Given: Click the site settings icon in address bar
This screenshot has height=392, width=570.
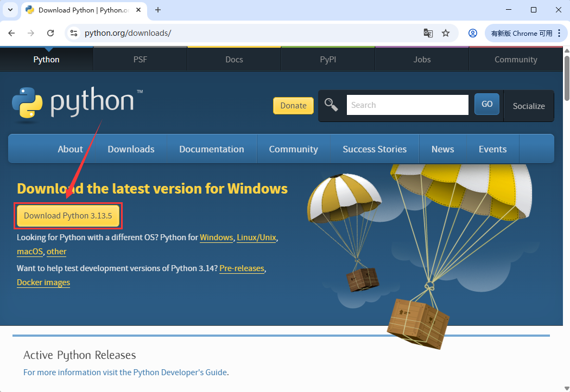Looking at the screenshot, I should click(73, 33).
